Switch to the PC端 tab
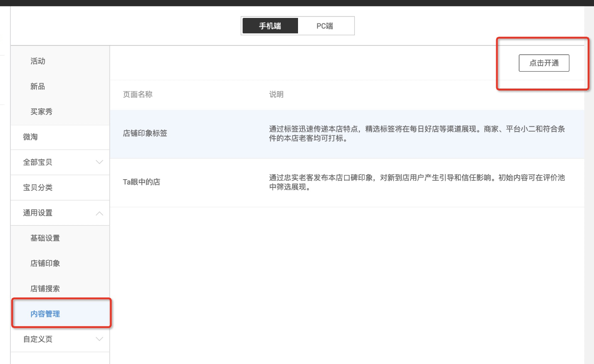Screen dimensions: 594x364 (325, 26)
